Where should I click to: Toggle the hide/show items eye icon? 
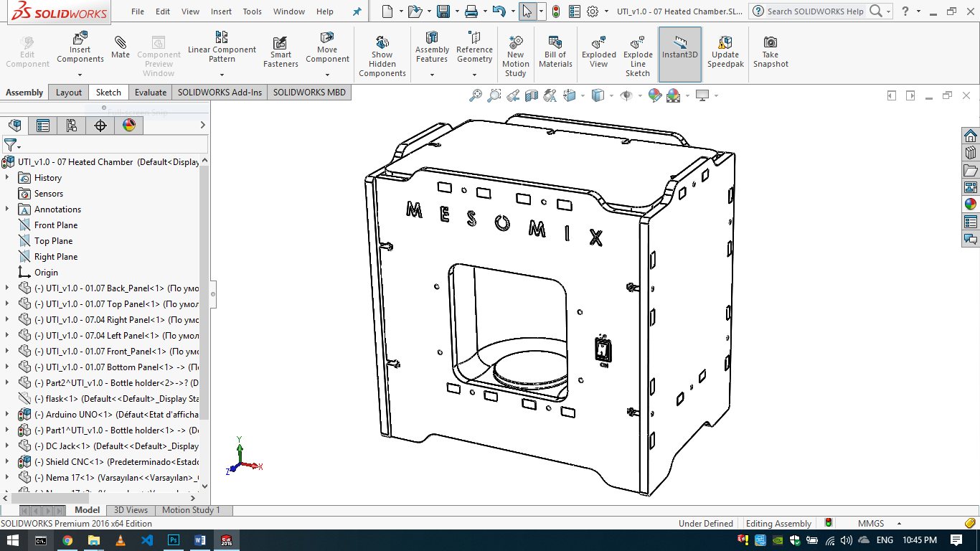pos(626,95)
